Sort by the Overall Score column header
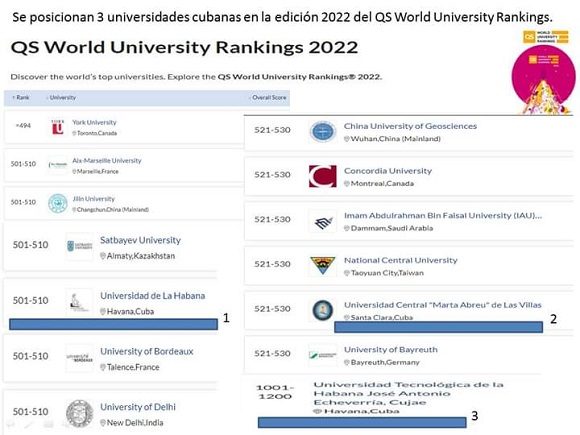The width and height of the screenshot is (580, 435). tap(269, 98)
